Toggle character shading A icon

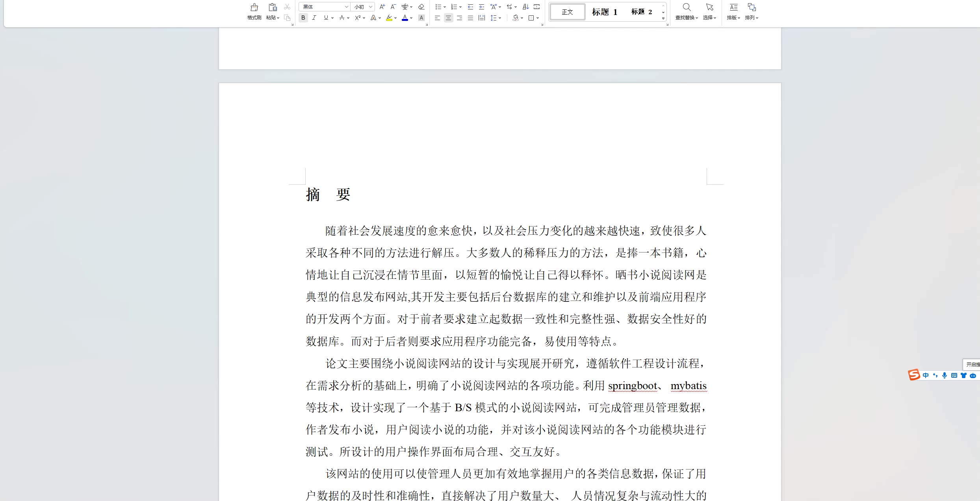coord(421,18)
